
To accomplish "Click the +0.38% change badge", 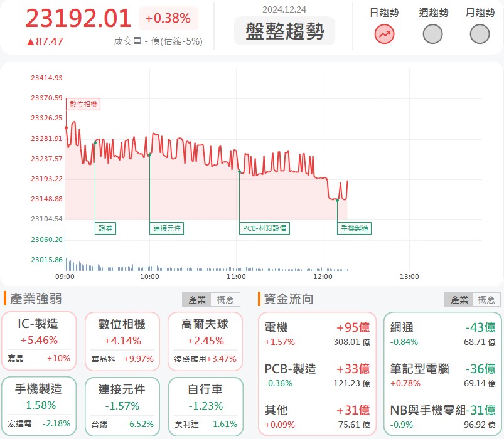I will tap(168, 18).
